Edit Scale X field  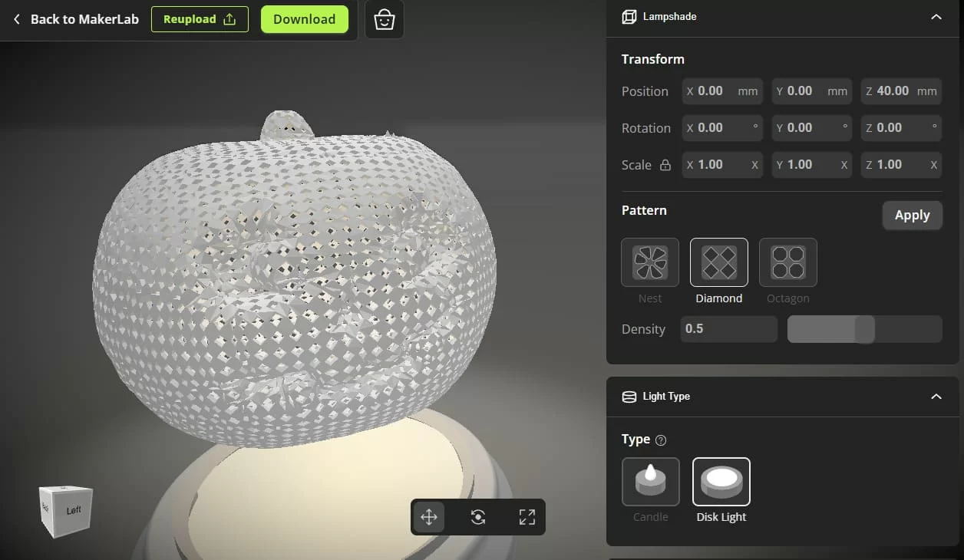click(722, 165)
